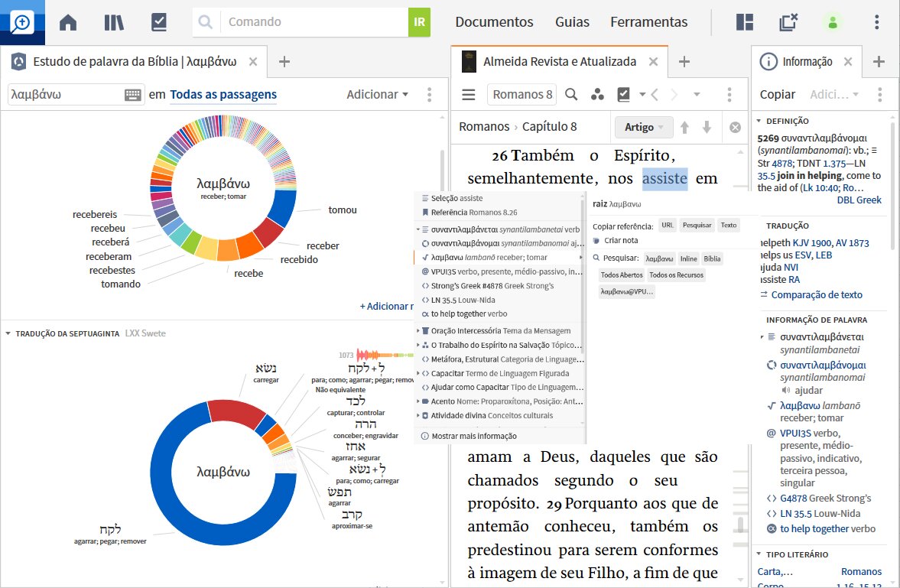Click the checklist icon beside Library
The width and height of the screenshot is (900, 588).
point(159,22)
